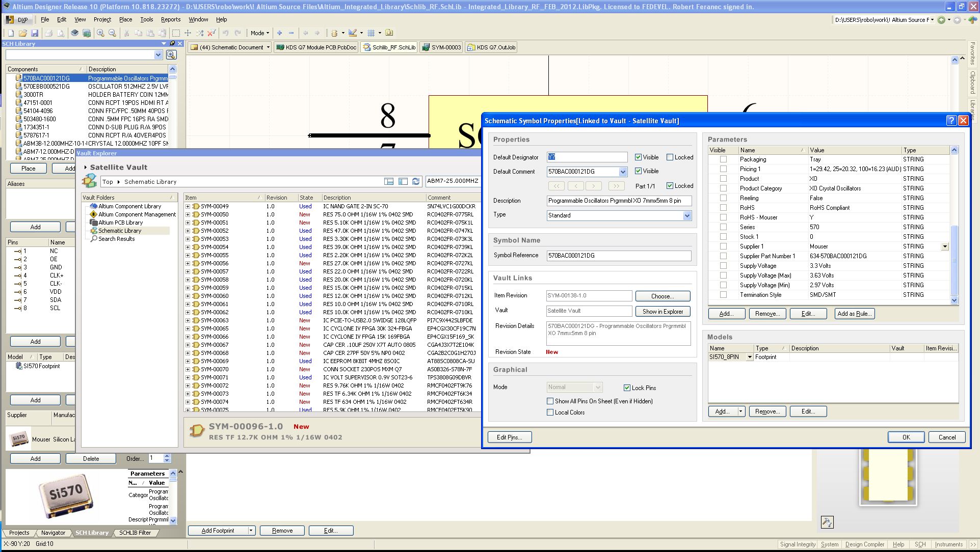This screenshot has height=552, width=980.
Task: Toggle visibility for the RoHS parameter
Action: tap(723, 208)
